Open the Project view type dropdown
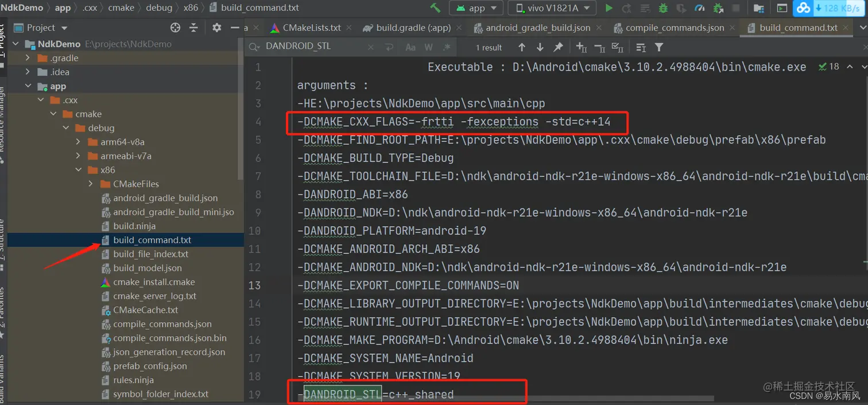This screenshot has width=868, height=405. point(41,28)
